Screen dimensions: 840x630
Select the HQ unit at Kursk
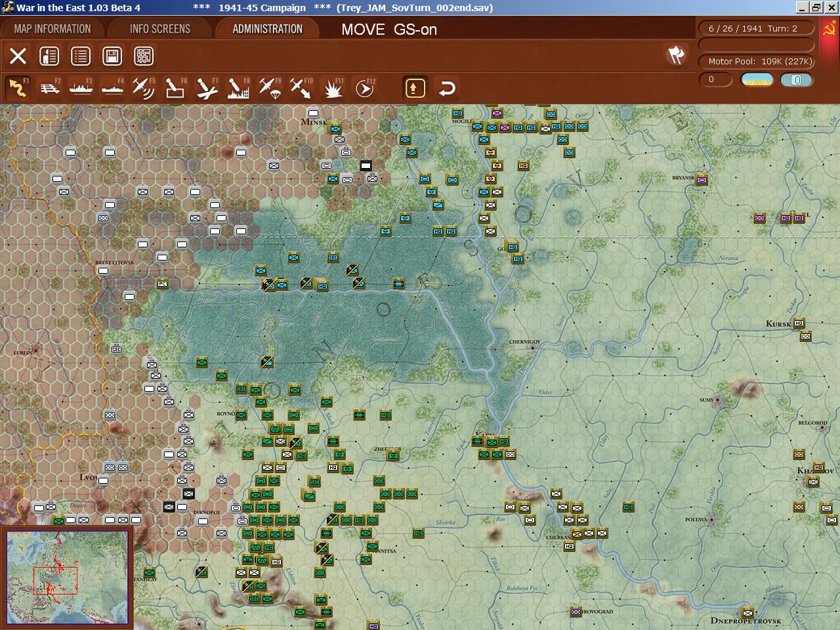coord(799,323)
